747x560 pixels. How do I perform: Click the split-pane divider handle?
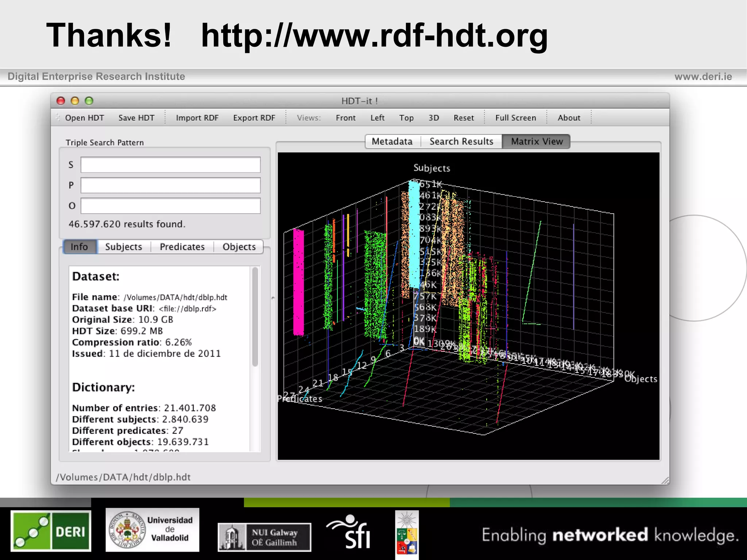click(273, 298)
